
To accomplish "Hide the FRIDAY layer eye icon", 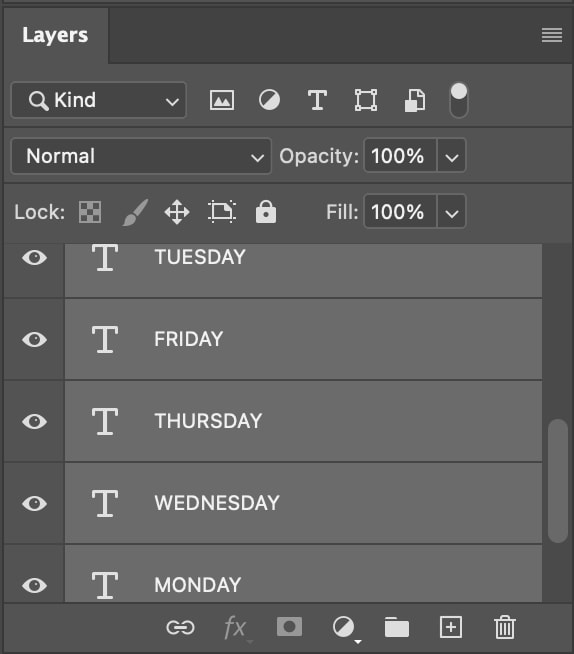I will coord(34,340).
